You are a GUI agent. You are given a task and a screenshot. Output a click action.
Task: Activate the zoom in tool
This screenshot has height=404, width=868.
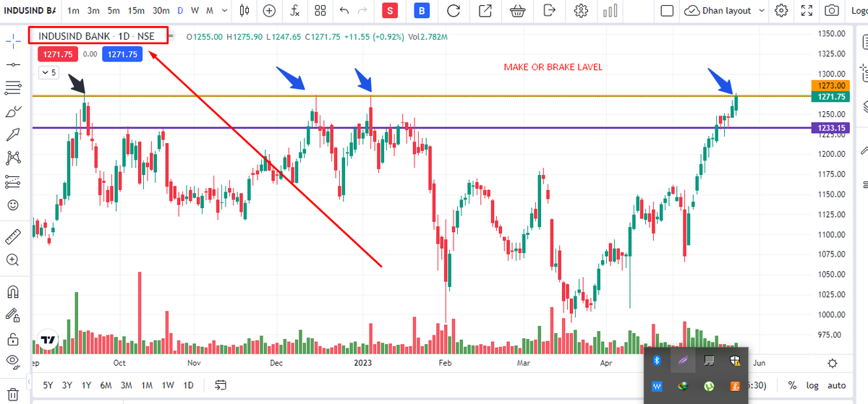(x=12, y=259)
